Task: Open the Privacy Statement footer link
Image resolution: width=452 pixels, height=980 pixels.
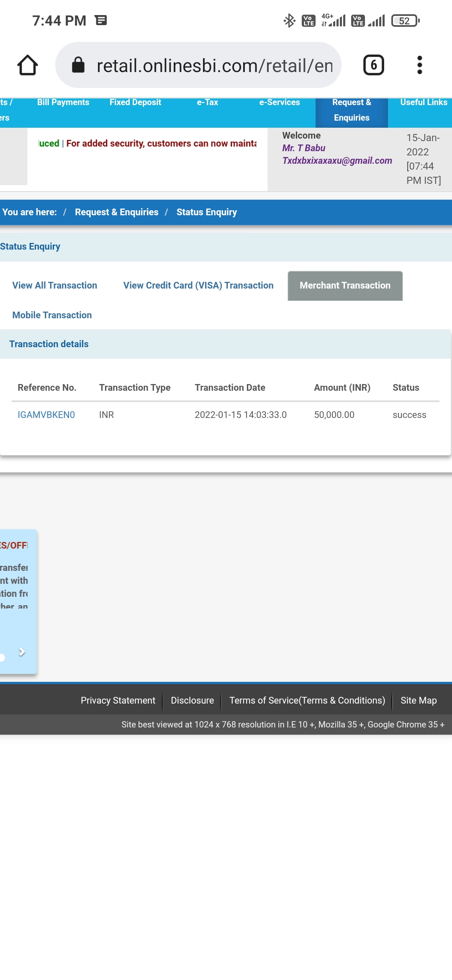Action: 118,701
